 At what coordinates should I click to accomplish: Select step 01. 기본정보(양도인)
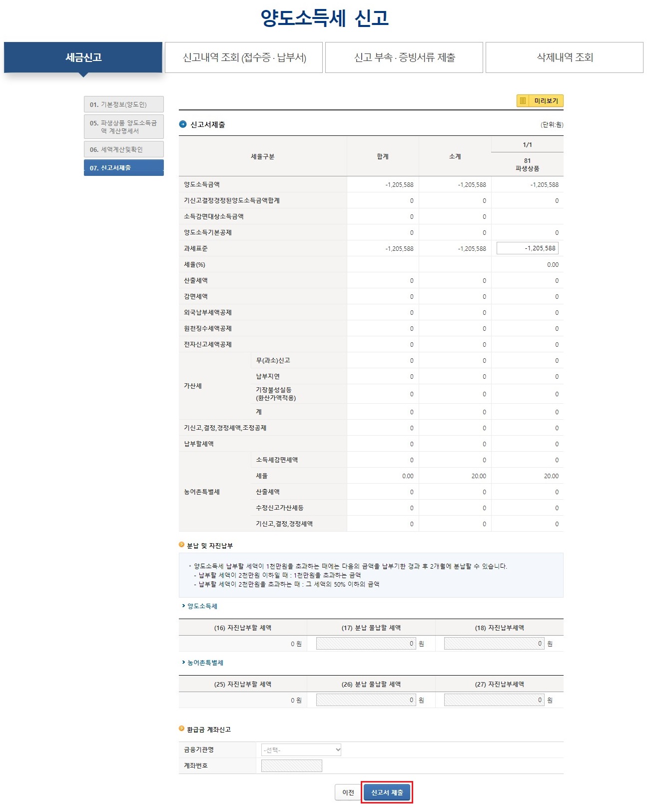point(123,104)
